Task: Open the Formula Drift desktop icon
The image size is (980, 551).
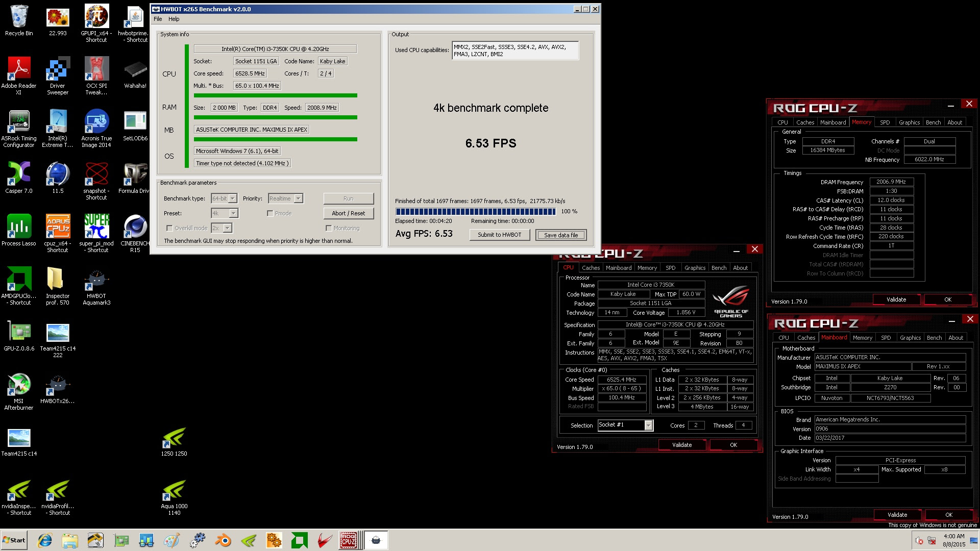Action: [134, 178]
